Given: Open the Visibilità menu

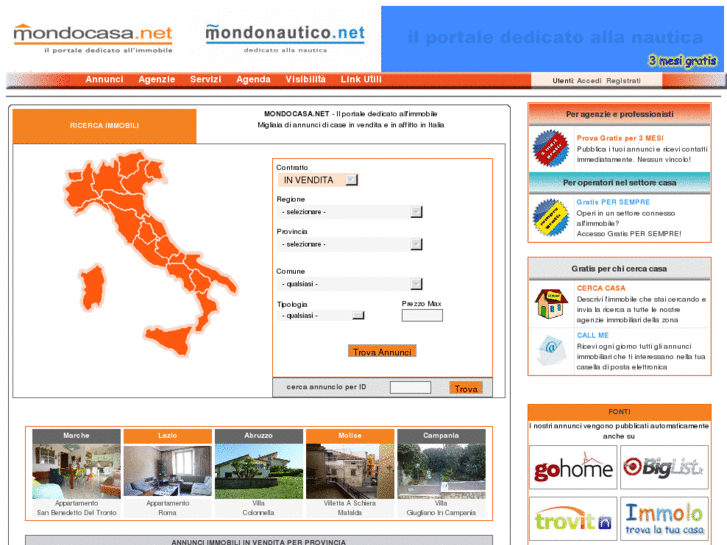Looking at the screenshot, I should pos(306,79).
